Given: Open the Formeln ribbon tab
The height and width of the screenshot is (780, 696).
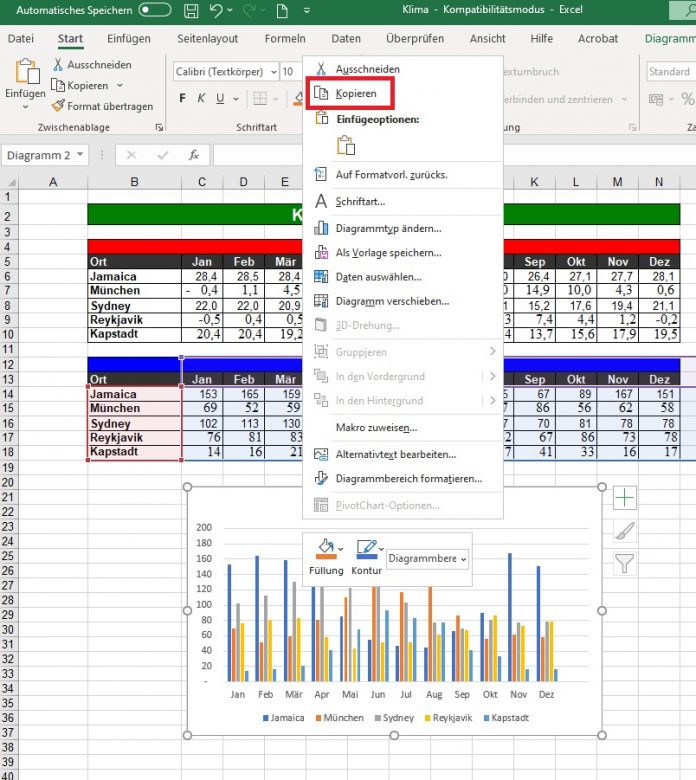Looking at the screenshot, I should click(x=285, y=38).
